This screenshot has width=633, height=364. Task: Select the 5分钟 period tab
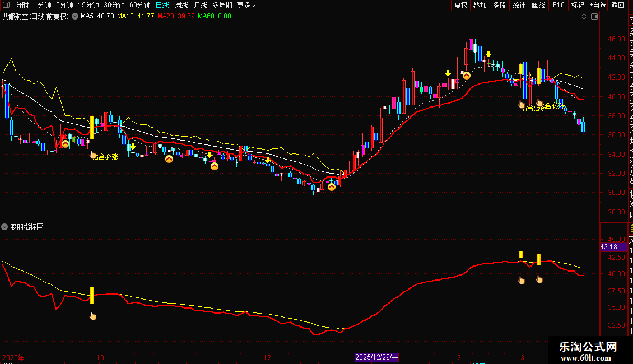(64, 5)
